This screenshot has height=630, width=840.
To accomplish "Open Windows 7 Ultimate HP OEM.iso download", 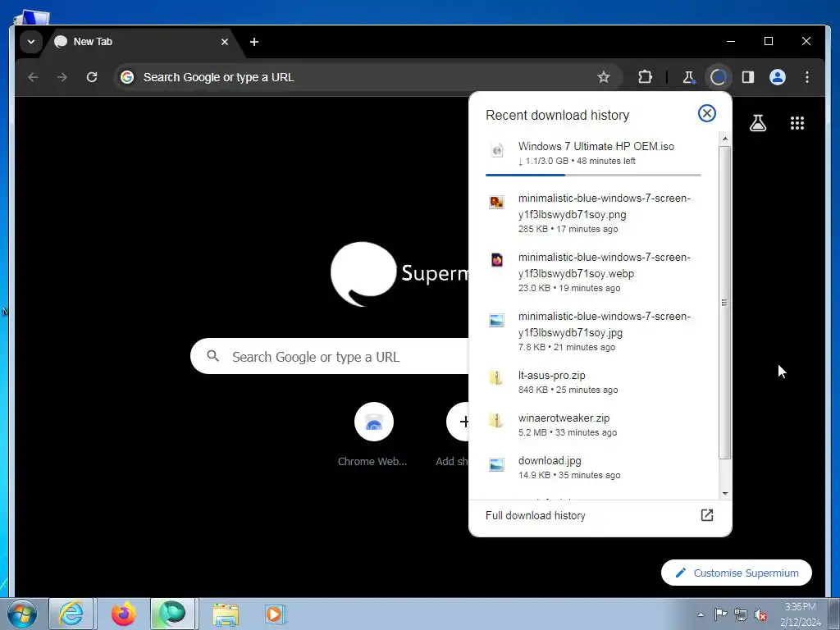I will click(593, 153).
